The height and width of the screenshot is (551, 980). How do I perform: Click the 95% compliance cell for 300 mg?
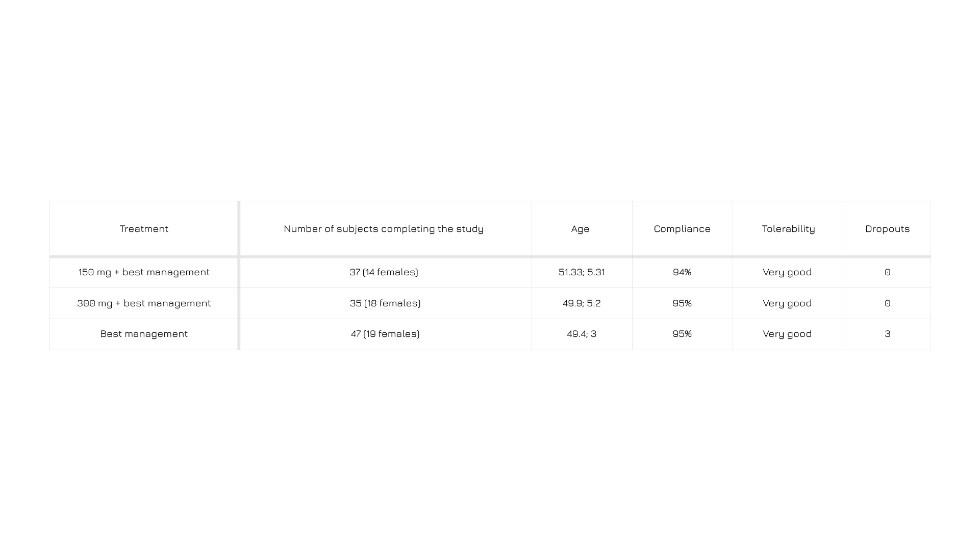click(x=682, y=303)
